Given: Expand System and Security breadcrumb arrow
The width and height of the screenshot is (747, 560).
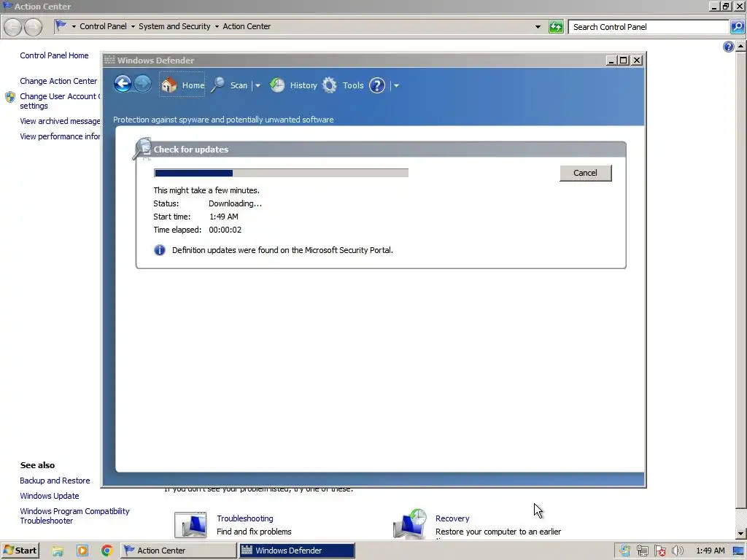Looking at the screenshot, I should pyautogui.click(x=217, y=27).
